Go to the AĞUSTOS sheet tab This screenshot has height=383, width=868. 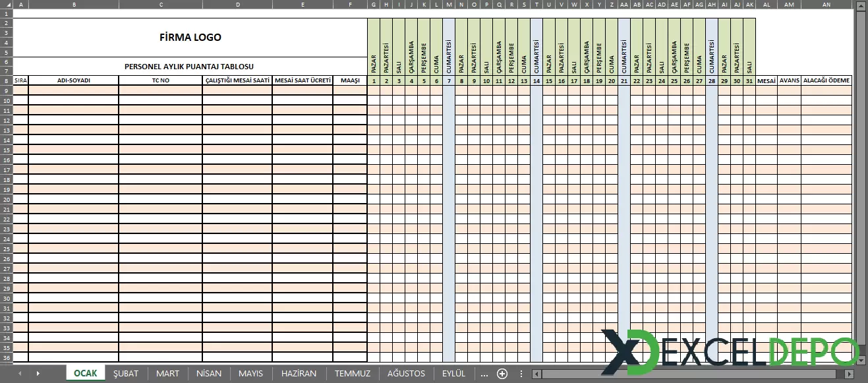[x=406, y=374]
